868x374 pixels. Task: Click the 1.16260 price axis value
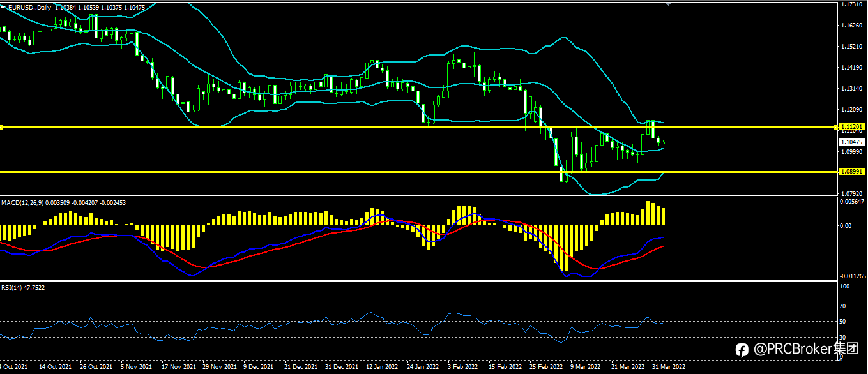point(852,26)
